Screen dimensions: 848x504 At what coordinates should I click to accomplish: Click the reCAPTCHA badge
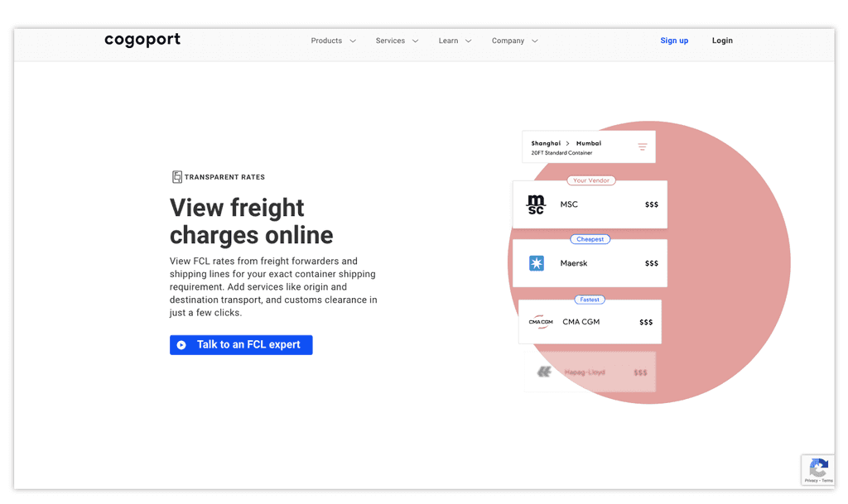tap(818, 470)
